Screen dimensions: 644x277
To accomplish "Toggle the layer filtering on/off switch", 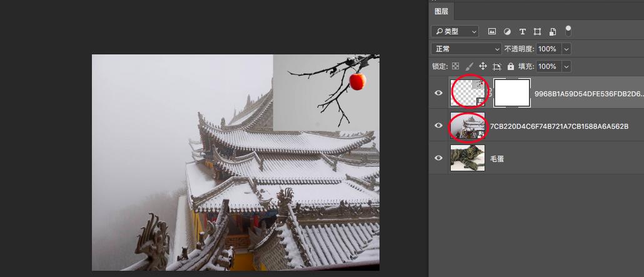I will click(568, 31).
